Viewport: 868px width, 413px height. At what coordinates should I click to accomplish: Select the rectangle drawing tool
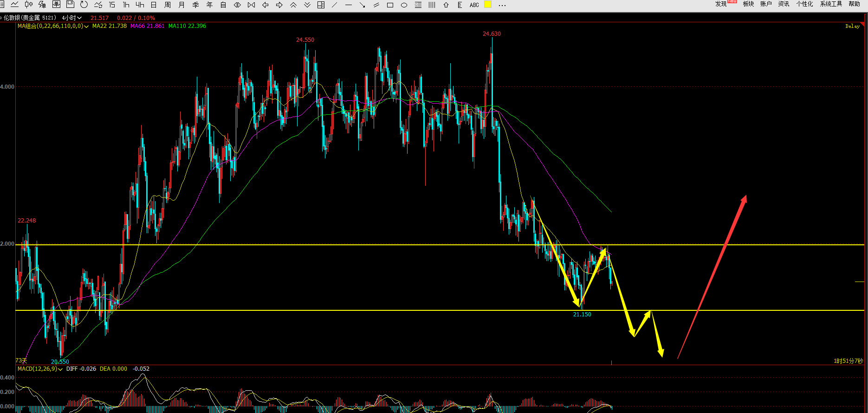390,5
